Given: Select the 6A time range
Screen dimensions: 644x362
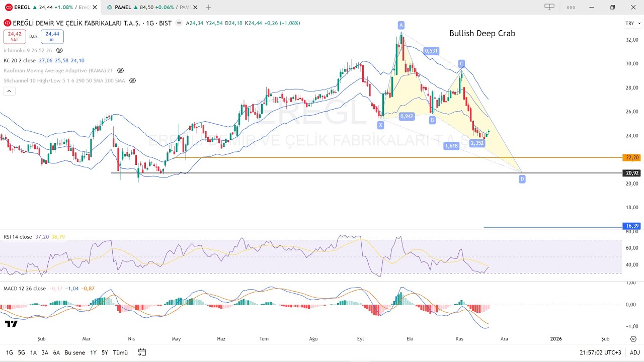Looking at the screenshot, I should 56,352.
